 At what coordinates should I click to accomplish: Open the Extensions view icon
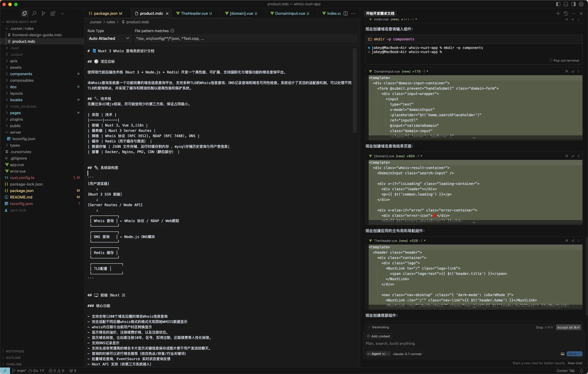53,13
